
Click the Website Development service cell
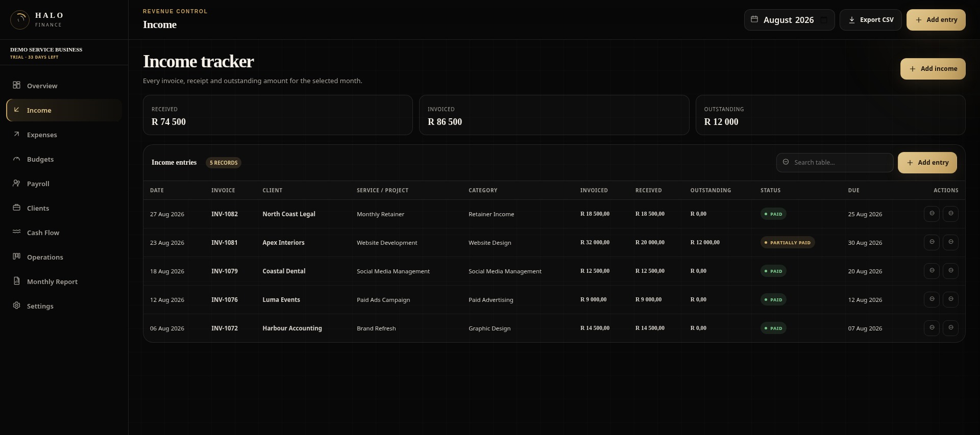click(387, 243)
